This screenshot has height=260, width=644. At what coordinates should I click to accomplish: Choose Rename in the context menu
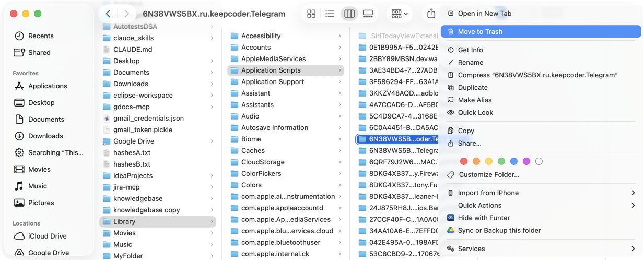pyautogui.click(x=541, y=63)
